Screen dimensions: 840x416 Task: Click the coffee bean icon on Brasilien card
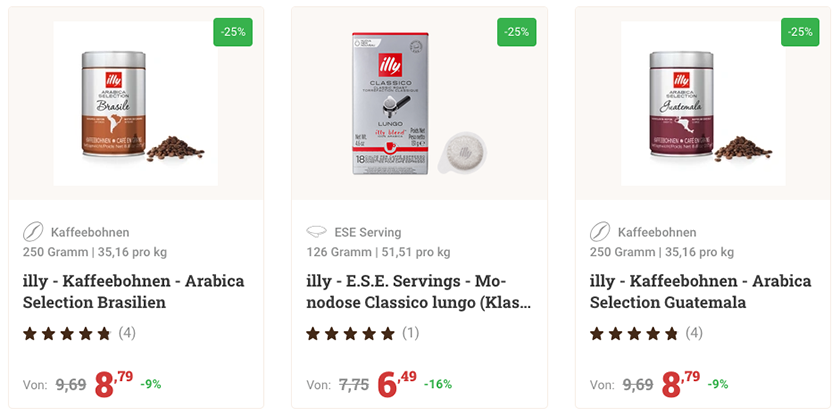34,232
